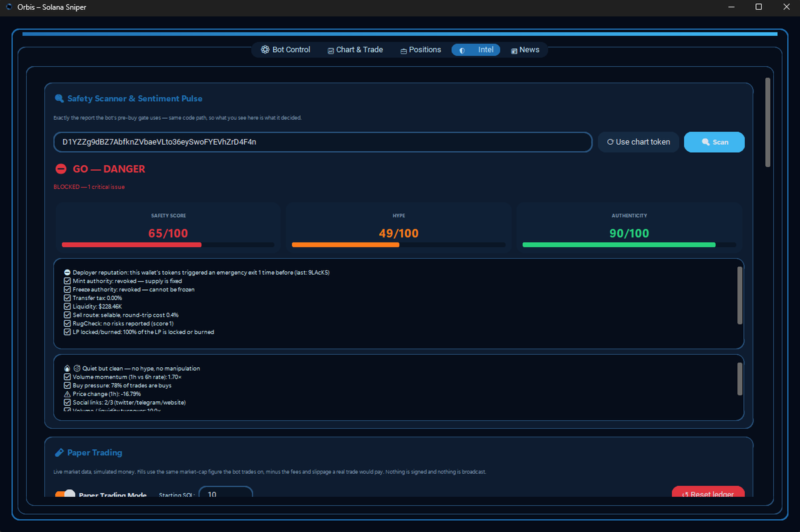Click the Starting SOL label
This screenshot has width=800, height=532.
pos(177,495)
